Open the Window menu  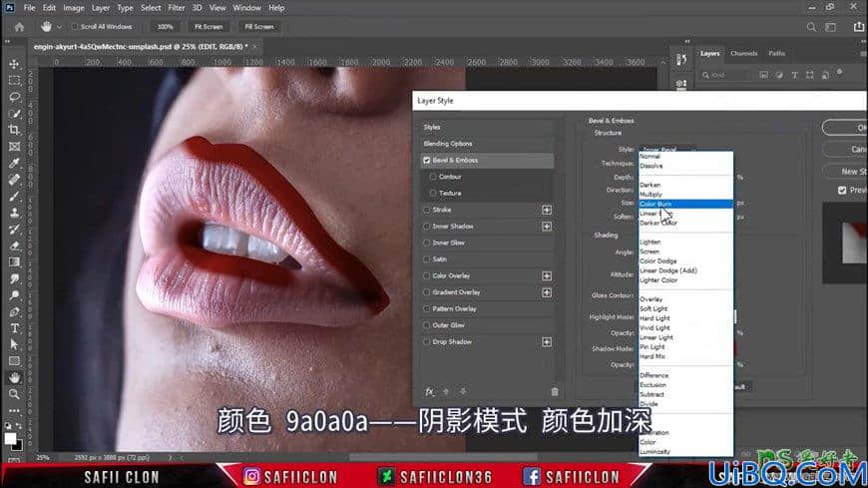(x=246, y=8)
